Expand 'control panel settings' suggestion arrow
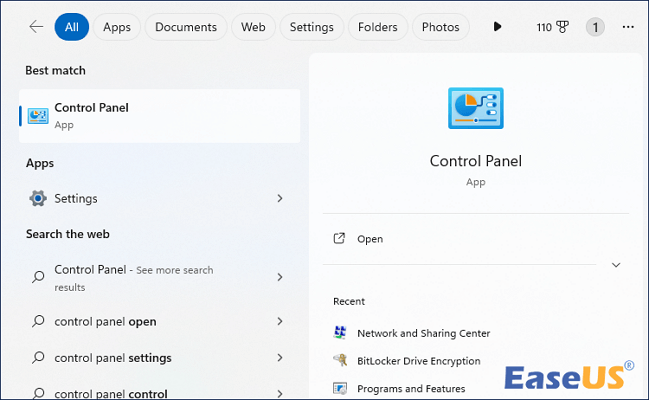 [x=280, y=358]
